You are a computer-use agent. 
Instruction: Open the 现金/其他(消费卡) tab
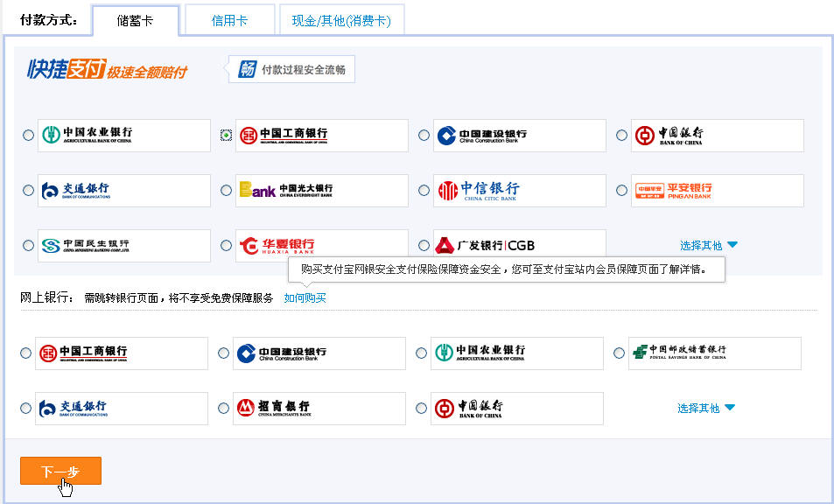coord(341,20)
